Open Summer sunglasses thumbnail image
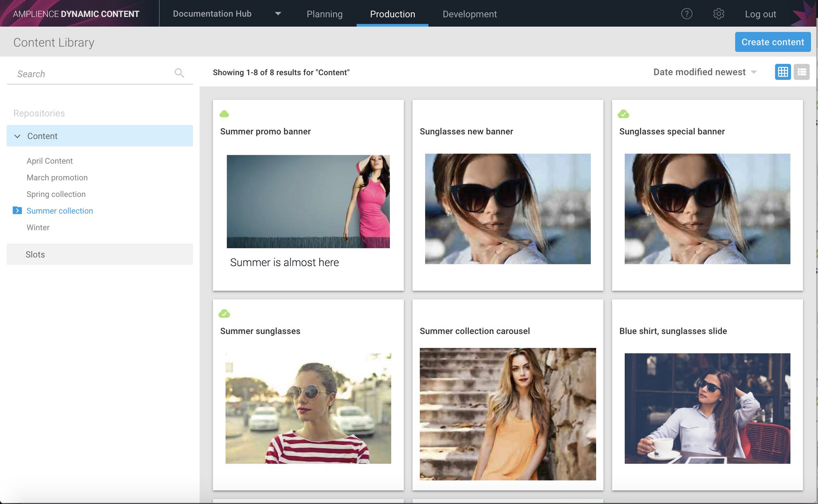Screen dimensions: 818x504 click(308, 408)
